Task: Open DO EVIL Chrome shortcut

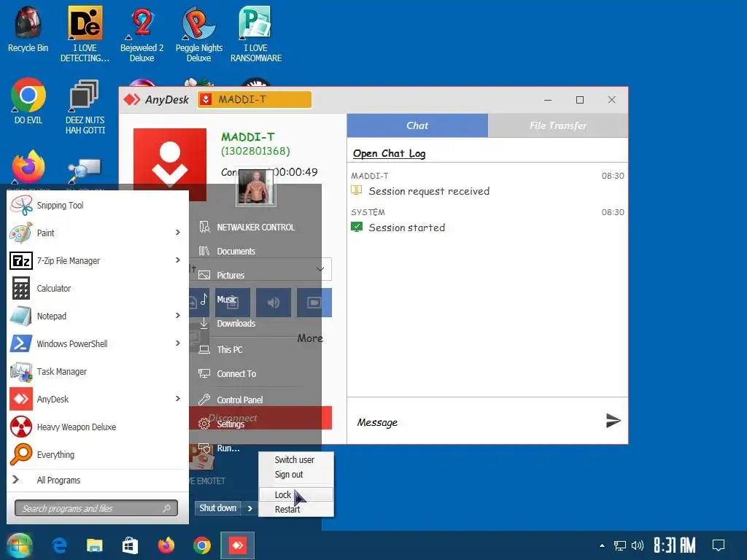Action: [28, 101]
